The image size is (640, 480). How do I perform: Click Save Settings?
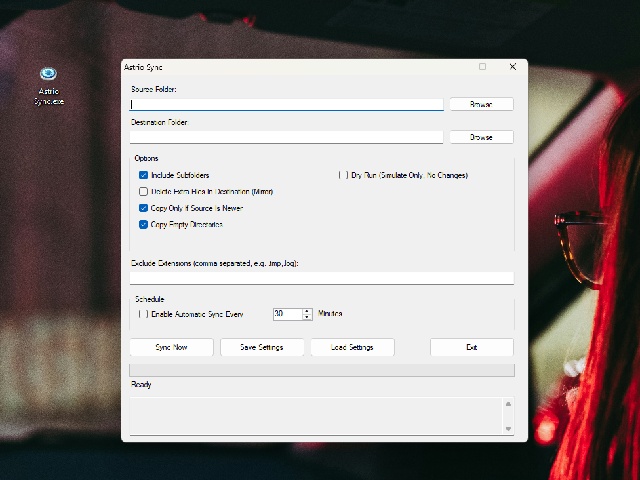262,347
